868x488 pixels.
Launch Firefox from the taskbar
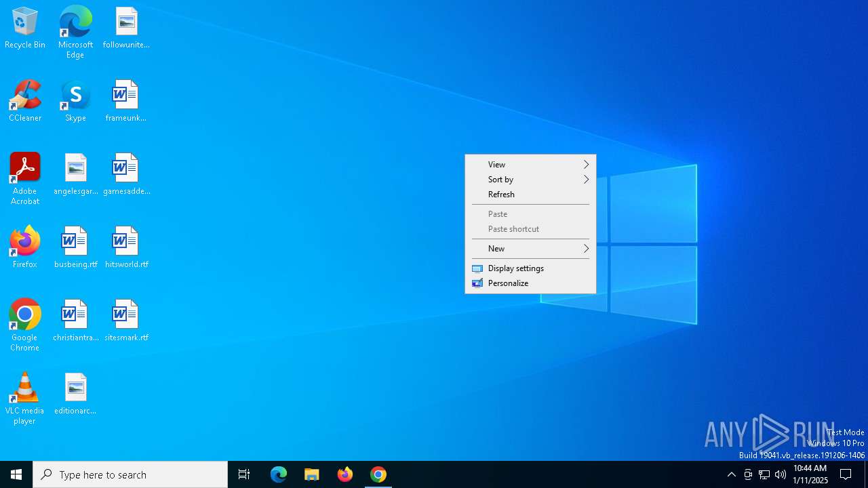(345, 474)
